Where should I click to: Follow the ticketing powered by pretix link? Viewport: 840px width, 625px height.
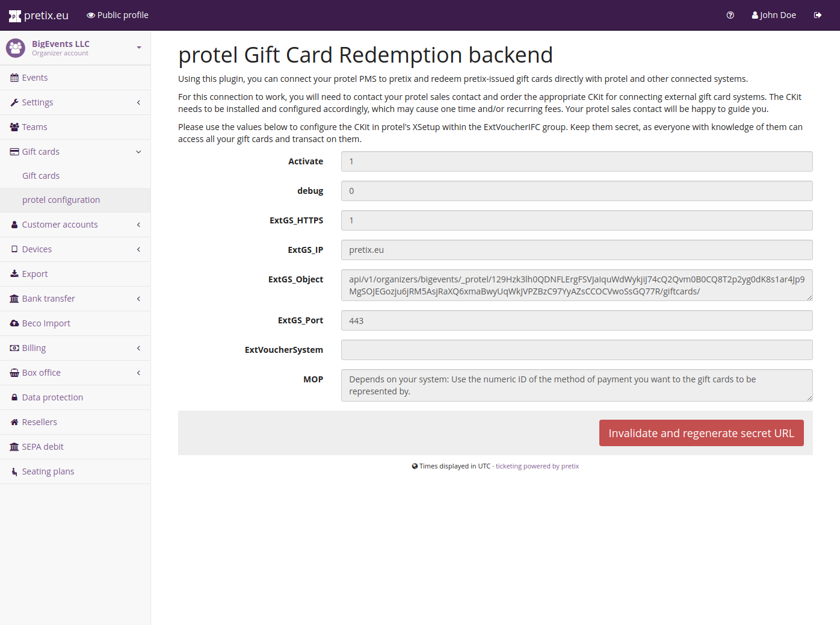click(x=537, y=466)
